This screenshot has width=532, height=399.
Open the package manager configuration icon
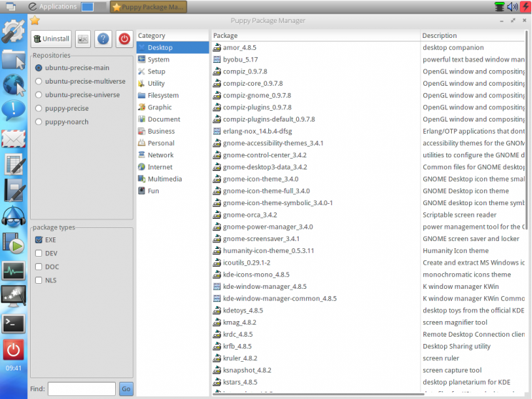click(x=83, y=39)
